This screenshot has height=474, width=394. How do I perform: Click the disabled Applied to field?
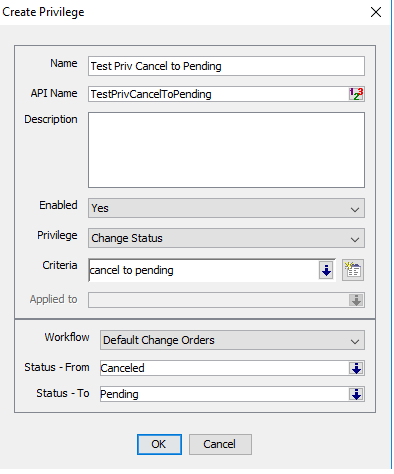(218, 300)
